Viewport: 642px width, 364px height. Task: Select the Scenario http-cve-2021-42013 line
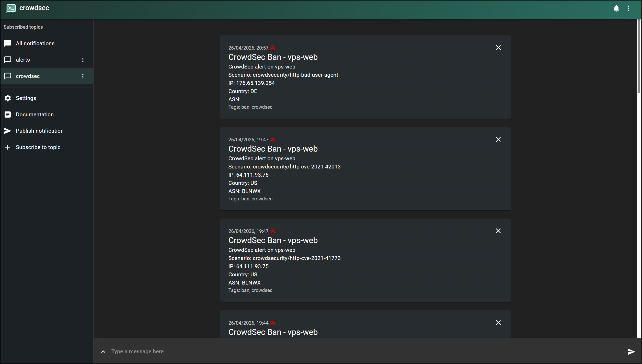pos(284,167)
